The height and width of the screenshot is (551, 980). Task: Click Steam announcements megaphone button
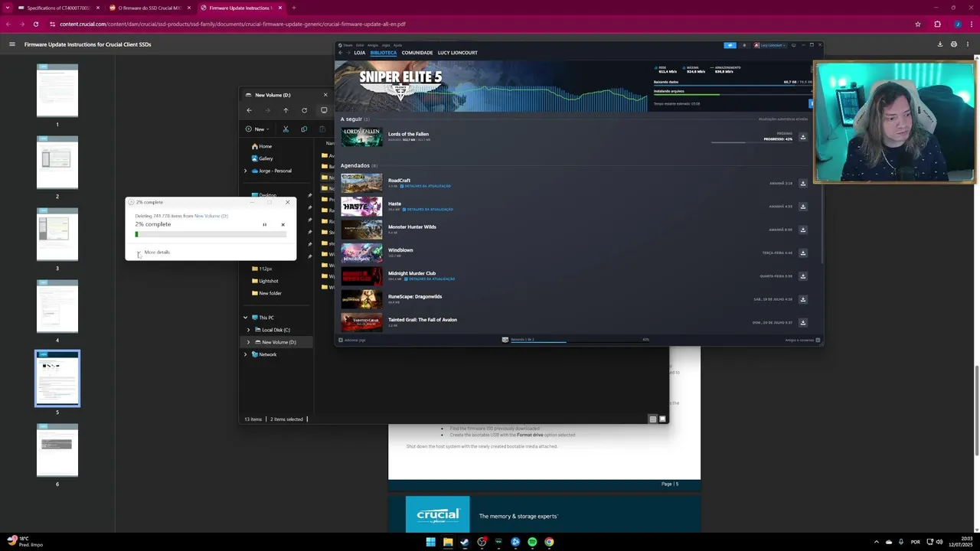pyautogui.click(x=730, y=45)
